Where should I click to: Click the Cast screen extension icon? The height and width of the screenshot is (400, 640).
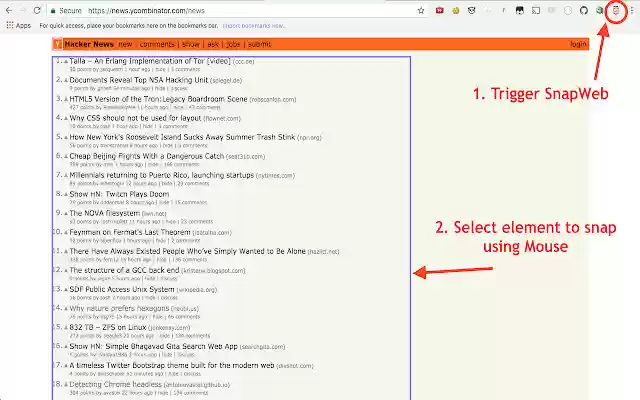(536, 11)
